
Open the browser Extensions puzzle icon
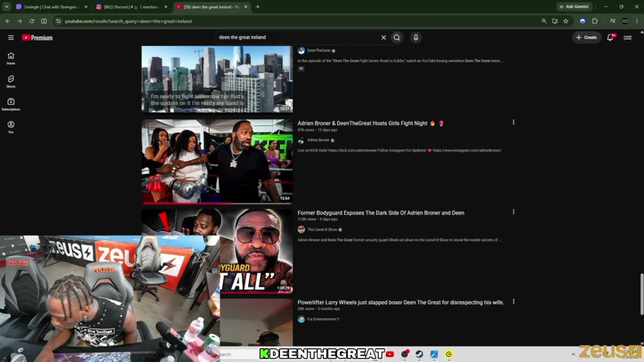[x=595, y=21]
